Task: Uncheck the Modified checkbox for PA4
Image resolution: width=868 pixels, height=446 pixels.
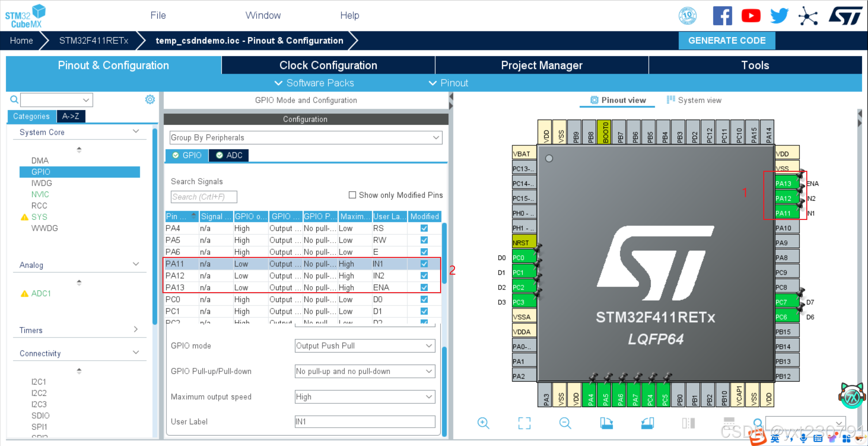Action: (424, 228)
